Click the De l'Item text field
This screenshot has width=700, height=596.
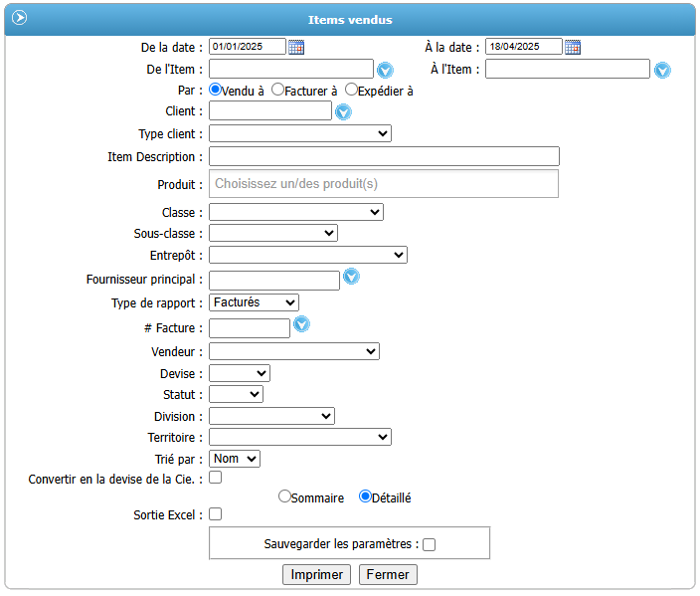tap(291, 69)
